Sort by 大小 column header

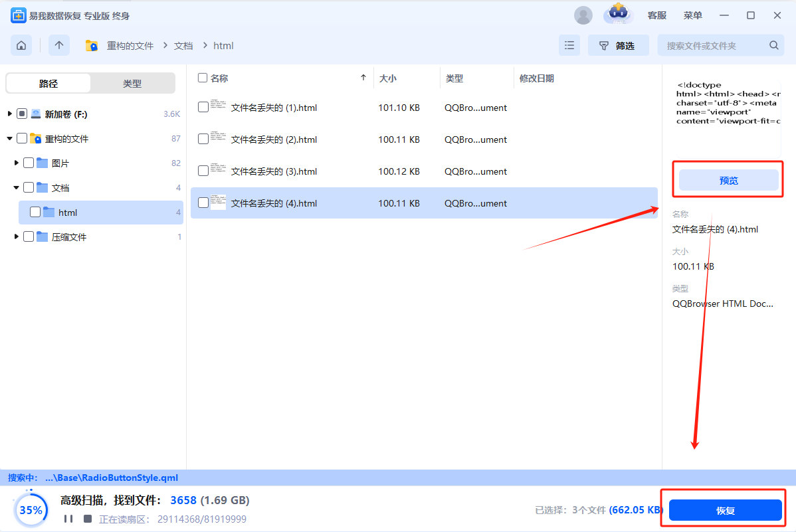pyautogui.click(x=388, y=78)
